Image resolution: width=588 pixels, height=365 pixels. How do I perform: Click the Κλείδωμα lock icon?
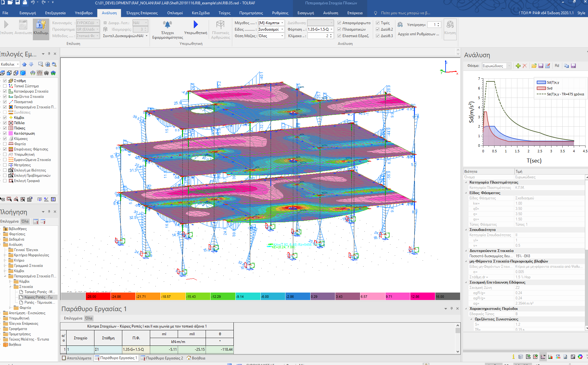coord(41,25)
